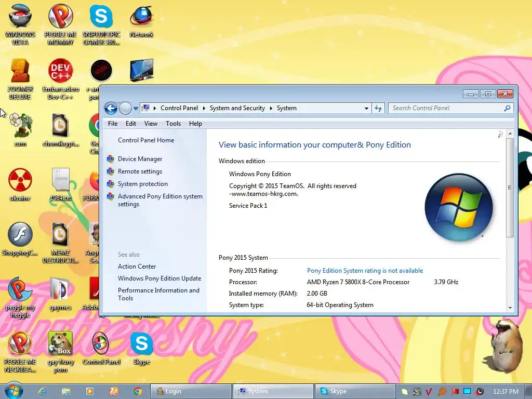Switch to the Skype taskbar window
Screen dimensions: 532x399
[355, 391]
